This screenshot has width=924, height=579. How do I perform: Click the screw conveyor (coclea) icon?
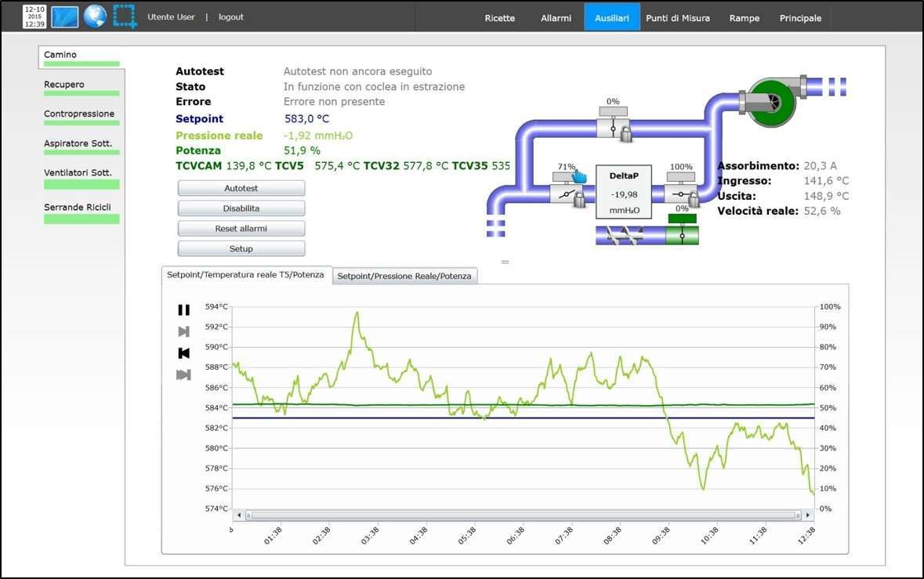point(629,235)
